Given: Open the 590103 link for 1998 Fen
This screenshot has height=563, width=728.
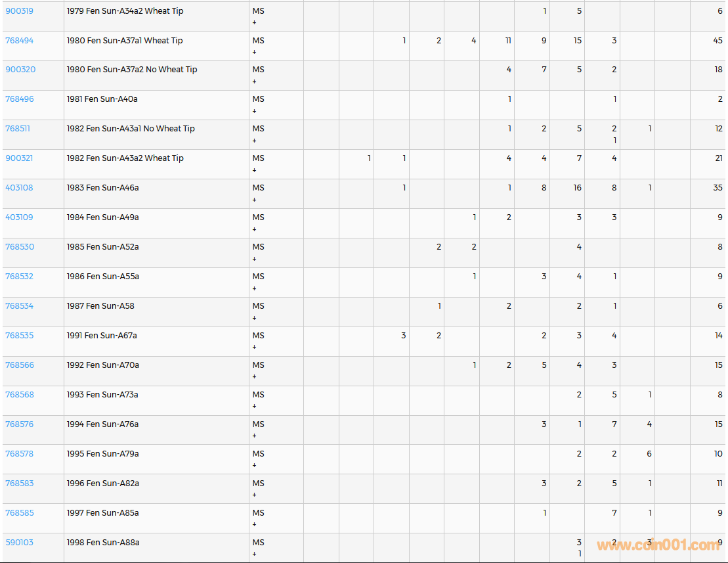Looking at the screenshot, I should coord(19,543).
